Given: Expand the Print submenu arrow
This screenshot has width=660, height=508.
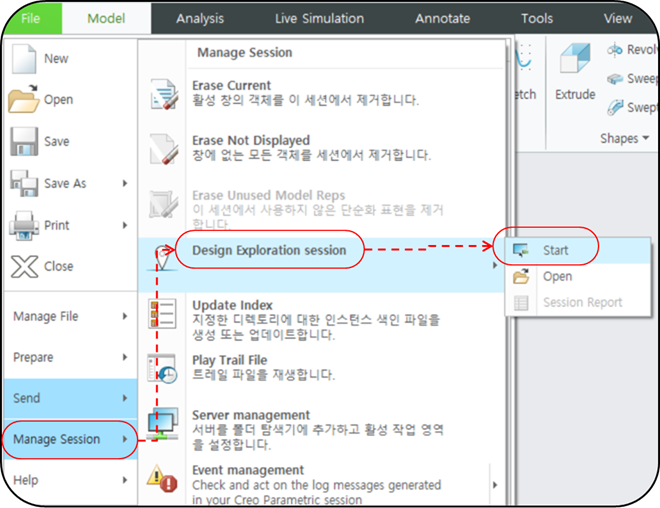Looking at the screenshot, I should click(125, 225).
